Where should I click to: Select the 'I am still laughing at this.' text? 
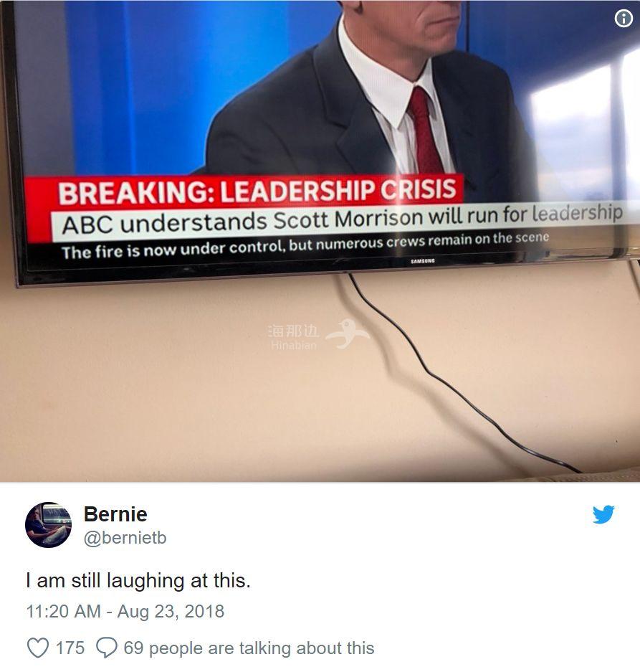click(138, 581)
